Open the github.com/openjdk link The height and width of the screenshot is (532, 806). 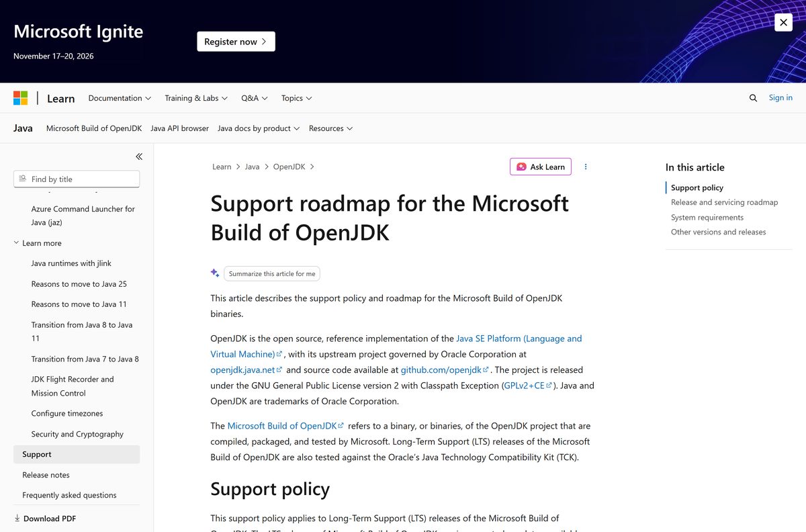(x=445, y=369)
